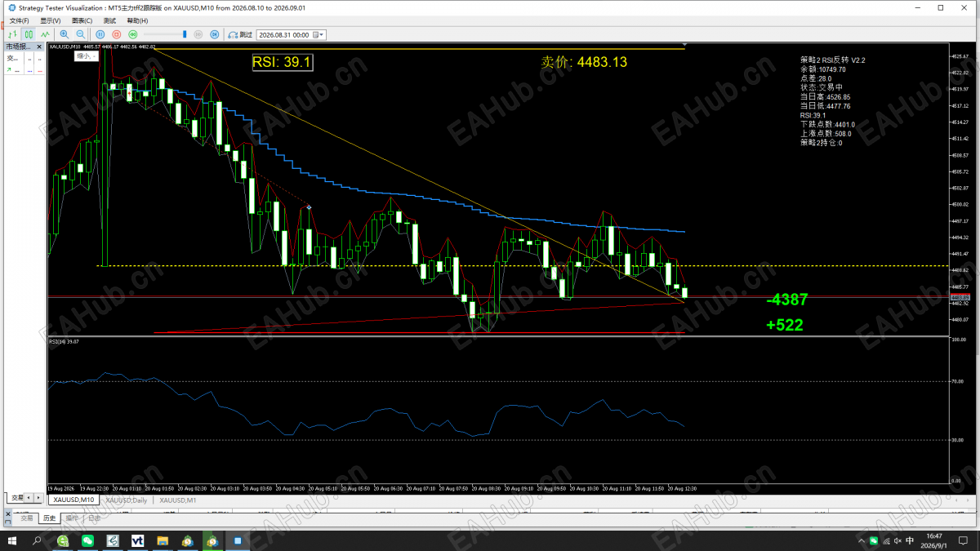Click the 当日高:4526.85 info line
Screen dimensions: 980x551
[826, 97]
